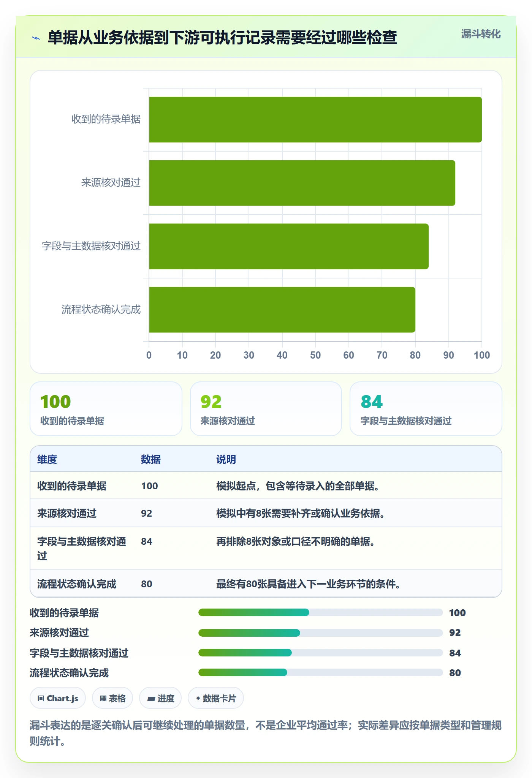Click chart y-axis label 流程状态确认完成
Screen dimensions: 532x778
(101, 310)
